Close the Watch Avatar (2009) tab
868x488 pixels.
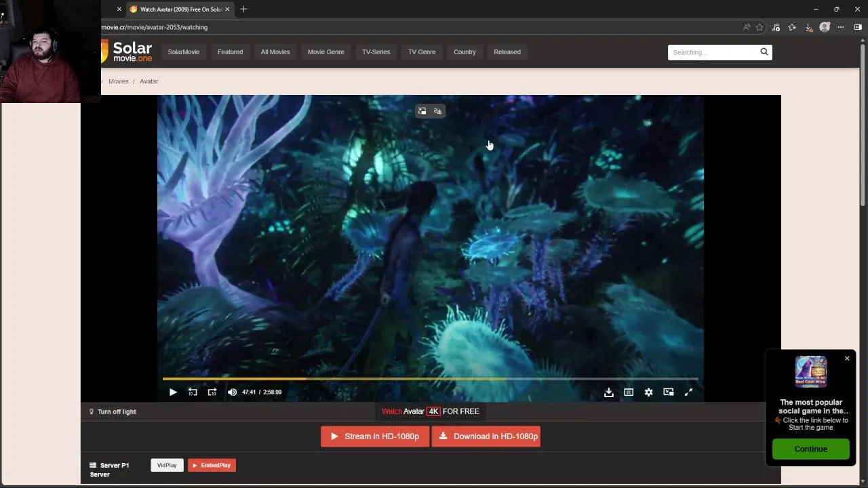(x=227, y=9)
